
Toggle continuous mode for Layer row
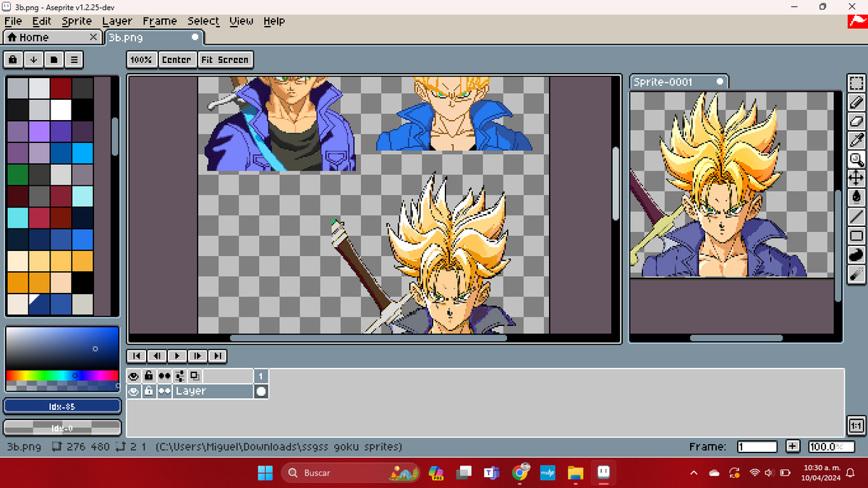click(164, 391)
